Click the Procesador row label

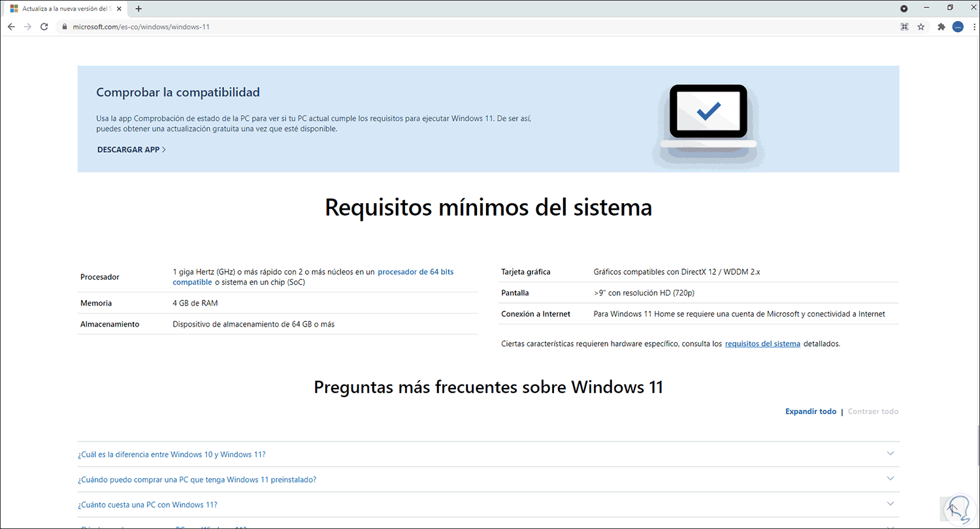click(100, 277)
